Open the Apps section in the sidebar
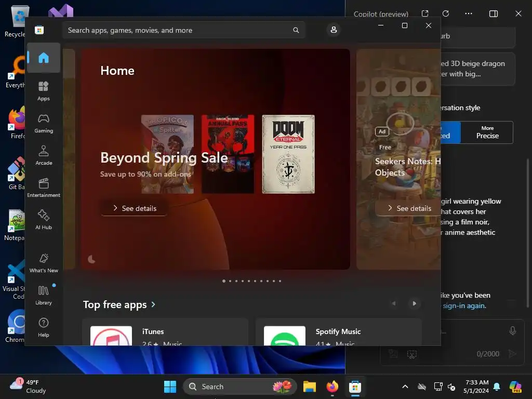The height and width of the screenshot is (399, 532). (44, 91)
